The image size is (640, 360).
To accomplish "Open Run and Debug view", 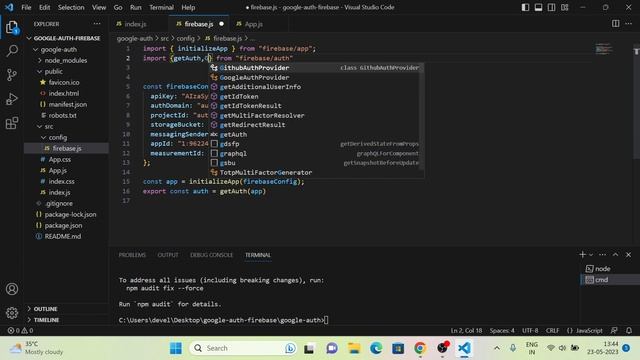I will (x=12, y=99).
